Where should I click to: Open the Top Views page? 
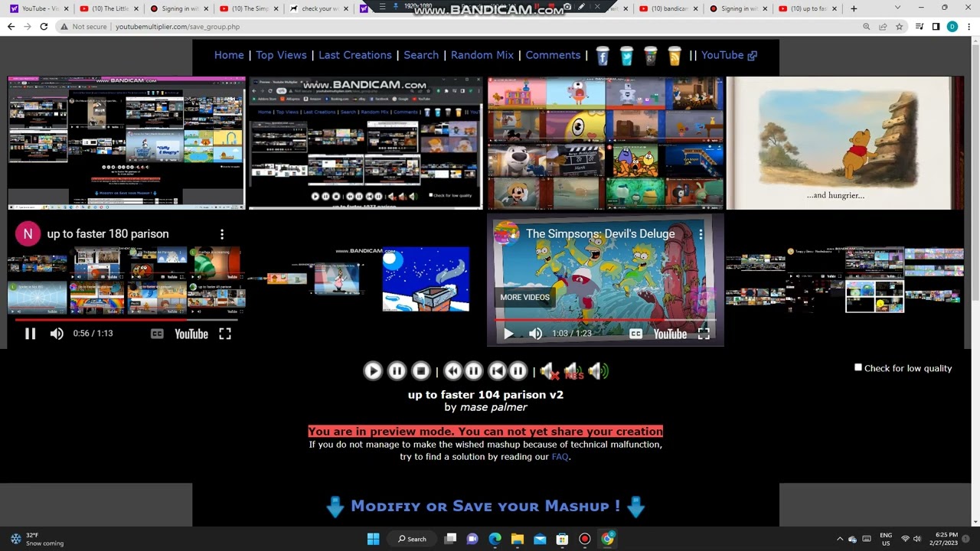281,55
